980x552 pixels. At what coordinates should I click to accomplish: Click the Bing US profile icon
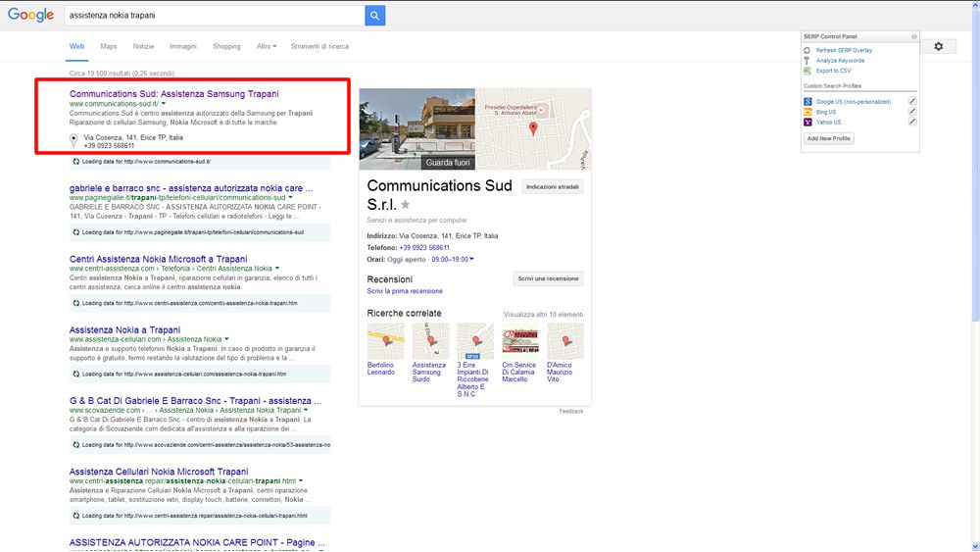pyautogui.click(x=808, y=112)
